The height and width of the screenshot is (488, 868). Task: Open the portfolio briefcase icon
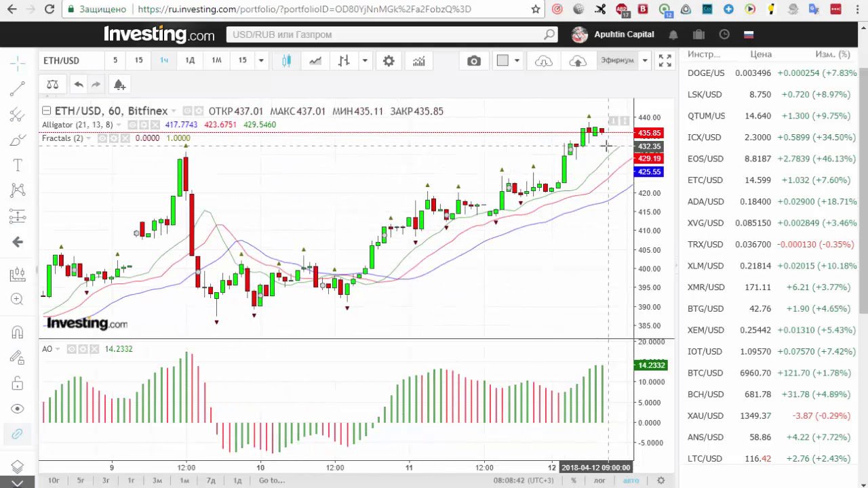(x=699, y=35)
